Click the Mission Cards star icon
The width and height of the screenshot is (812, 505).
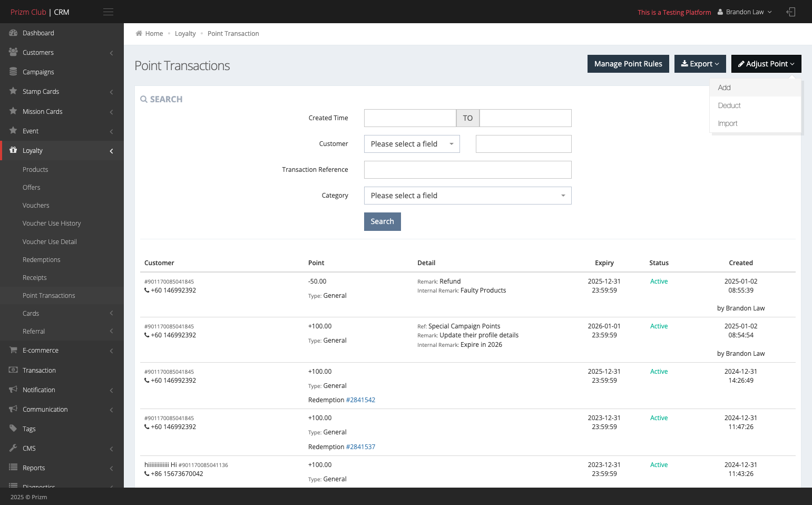click(13, 111)
